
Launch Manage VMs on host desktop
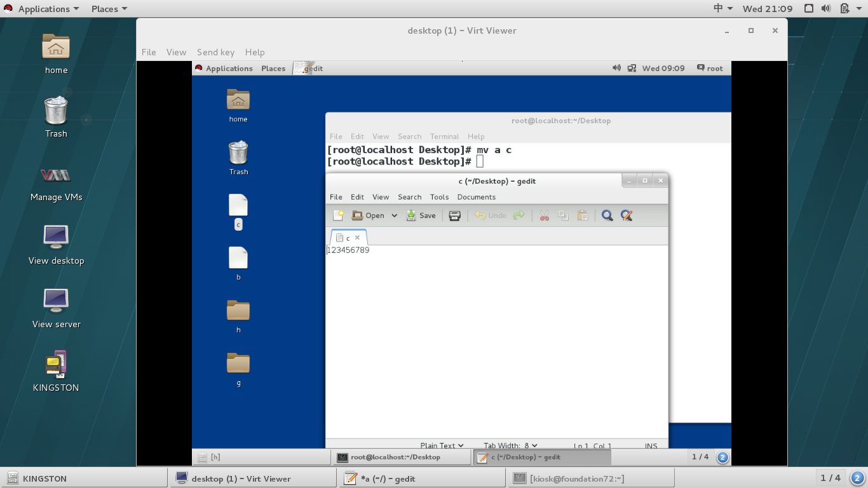[x=56, y=183]
